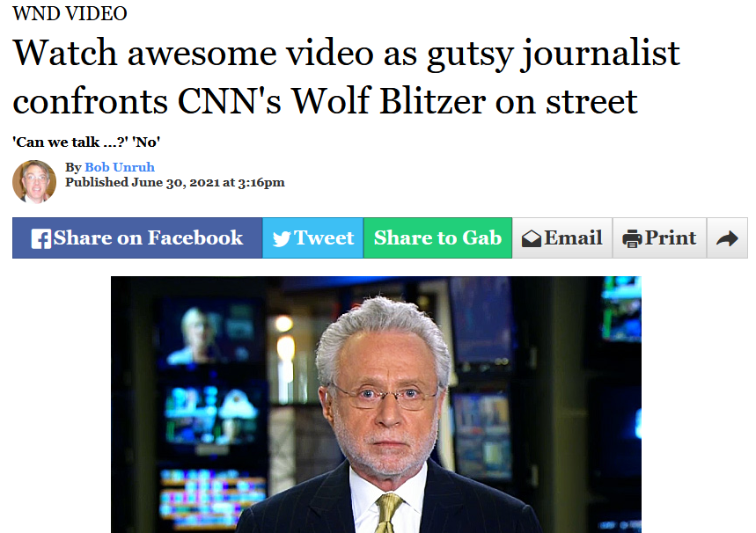Open more sharing options arrow
Viewport: 756px width, 533px height.
(x=727, y=238)
